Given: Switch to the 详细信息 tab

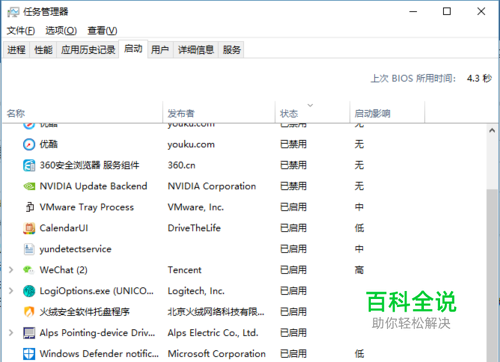Looking at the screenshot, I should [x=196, y=50].
